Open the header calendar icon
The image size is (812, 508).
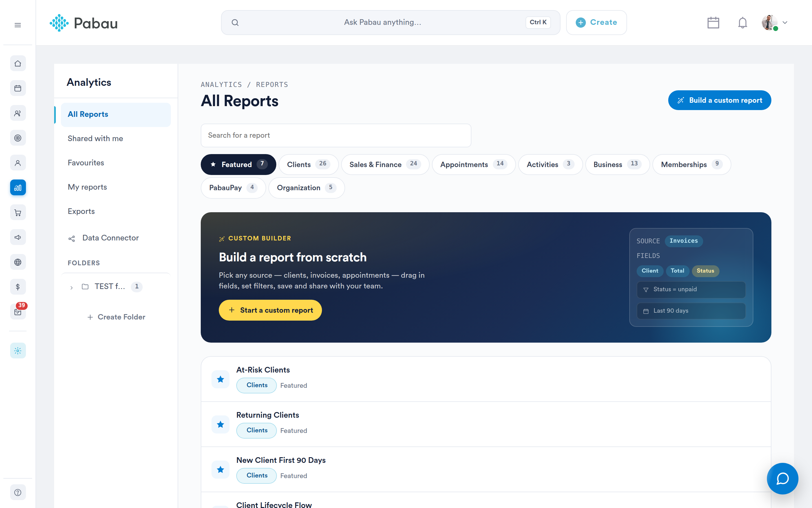point(713,23)
